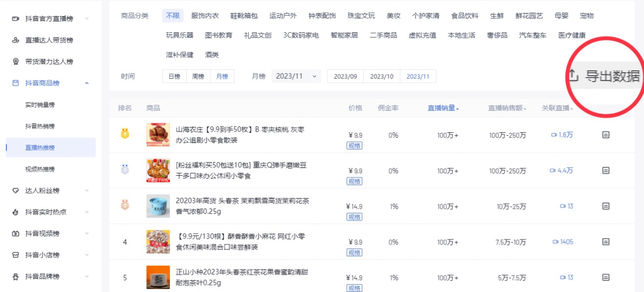Open the 抖音官方直播榜 sidebar icon
Screen dimensions: 644x292
[16, 19]
